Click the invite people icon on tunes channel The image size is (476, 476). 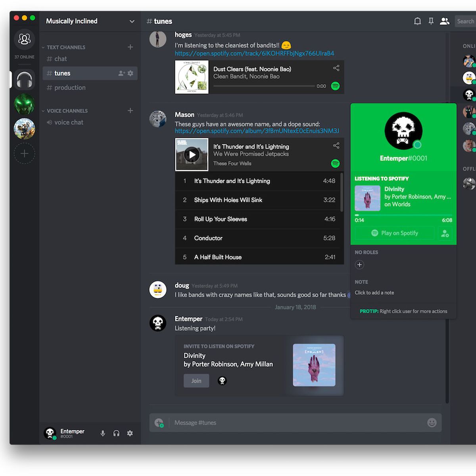tap(120, 73)
